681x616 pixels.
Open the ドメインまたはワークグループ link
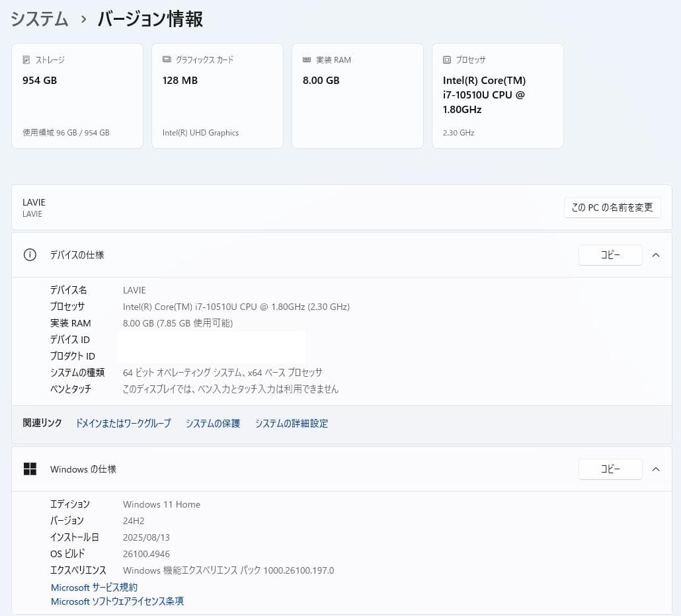[123, 423]
